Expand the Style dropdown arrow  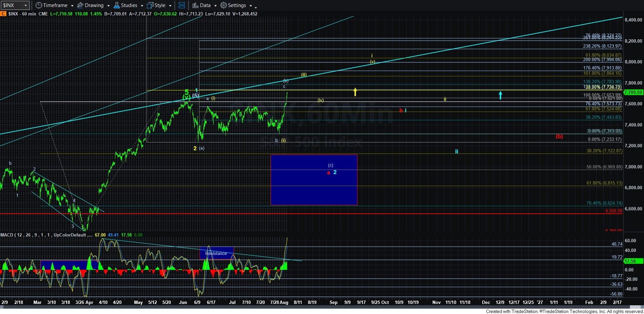coord(170,6)
